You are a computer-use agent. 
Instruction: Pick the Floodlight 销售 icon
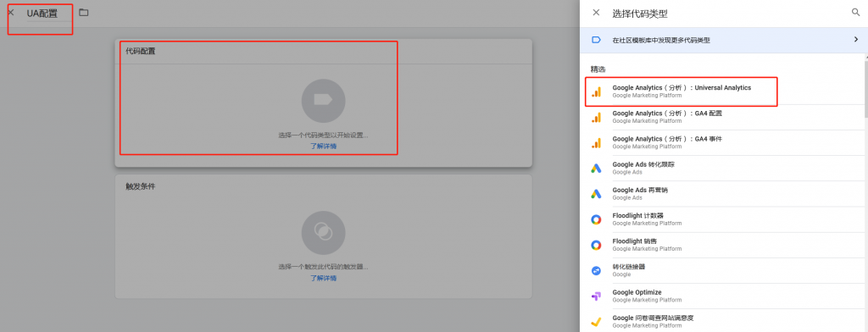pos(596,245)
